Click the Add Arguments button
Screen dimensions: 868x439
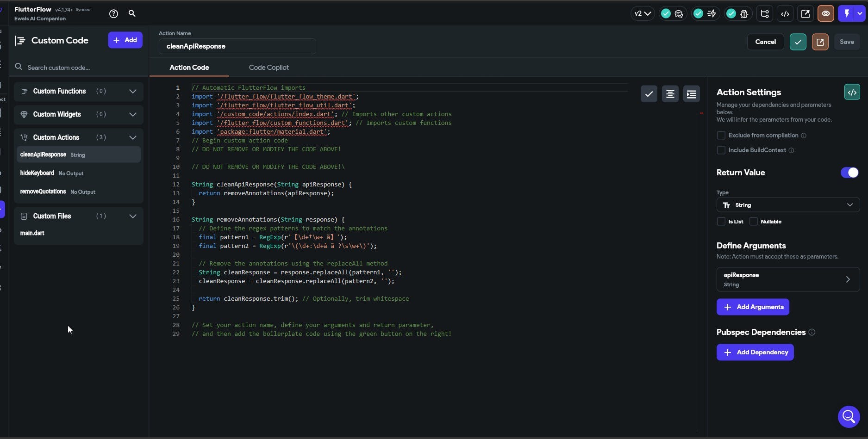tap(753, 307)
